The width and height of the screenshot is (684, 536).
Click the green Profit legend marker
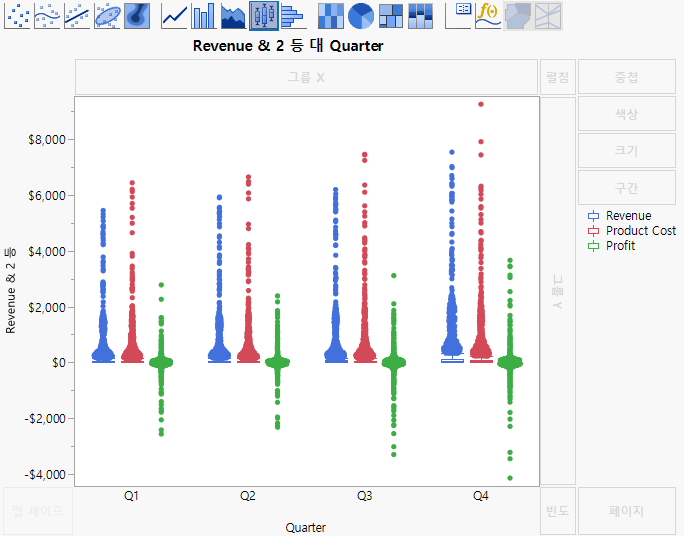593,246
